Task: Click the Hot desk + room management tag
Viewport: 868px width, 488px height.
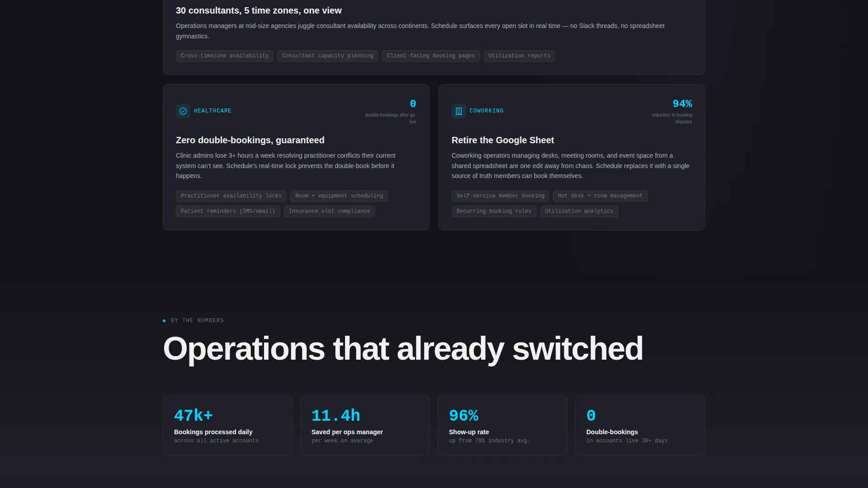Action: point(600,196)
